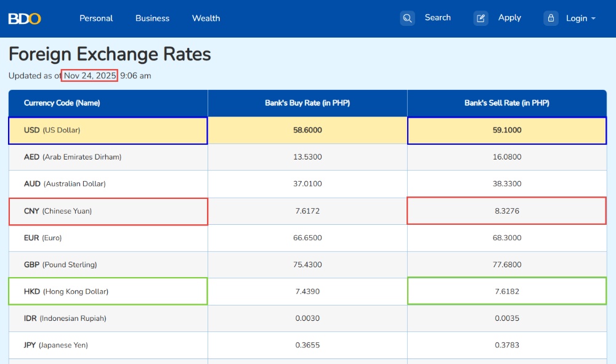Expand the Login dropdown arrow
This screenshot has height=364, width=616.
click(x=593, y=18)
